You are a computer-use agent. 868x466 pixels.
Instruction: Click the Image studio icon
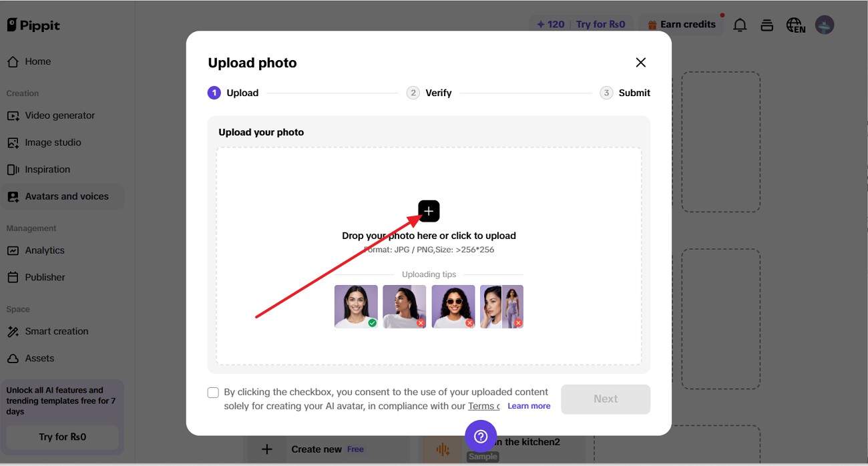point(13,143)
